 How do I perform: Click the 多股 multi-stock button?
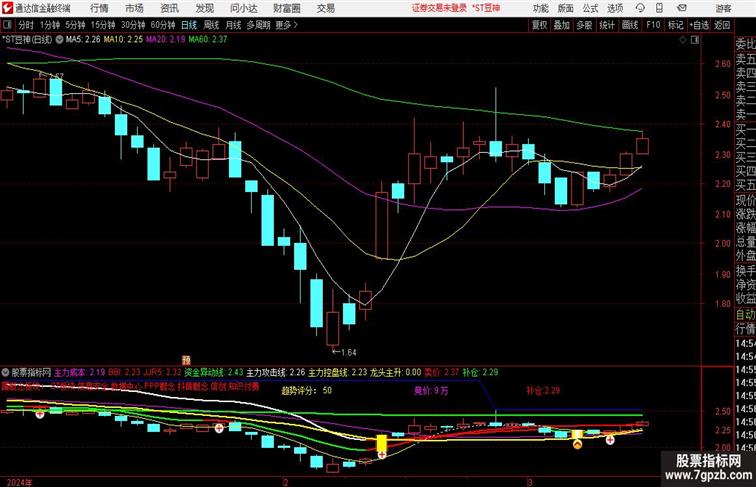click(584, 25)
